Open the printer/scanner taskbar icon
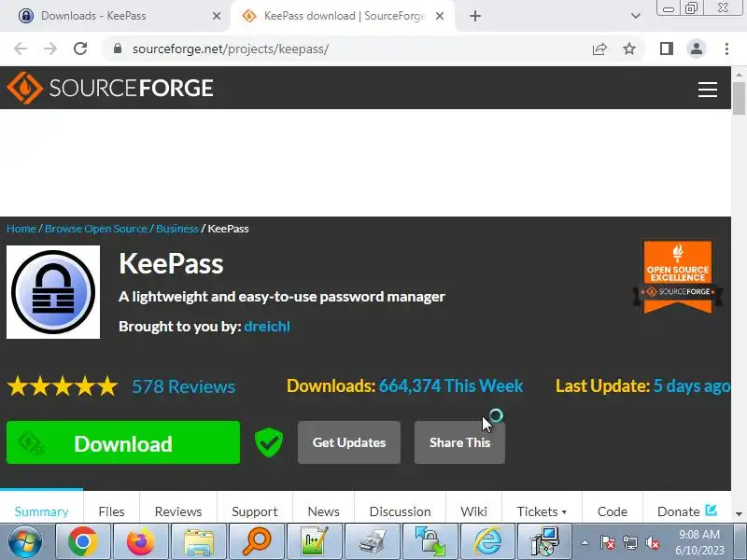747x560 pixels. coord(372,541)
